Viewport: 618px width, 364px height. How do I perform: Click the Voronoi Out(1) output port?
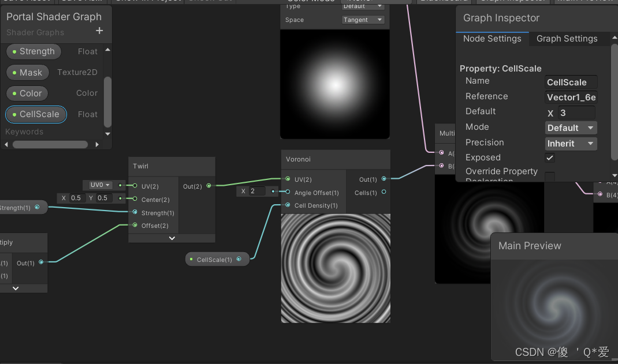click(384, 179)
